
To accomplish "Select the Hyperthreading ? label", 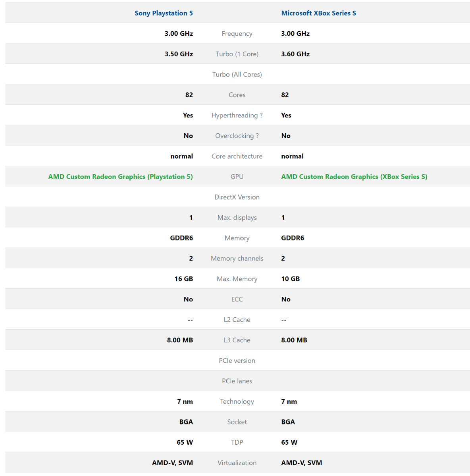I will point(237,115).
